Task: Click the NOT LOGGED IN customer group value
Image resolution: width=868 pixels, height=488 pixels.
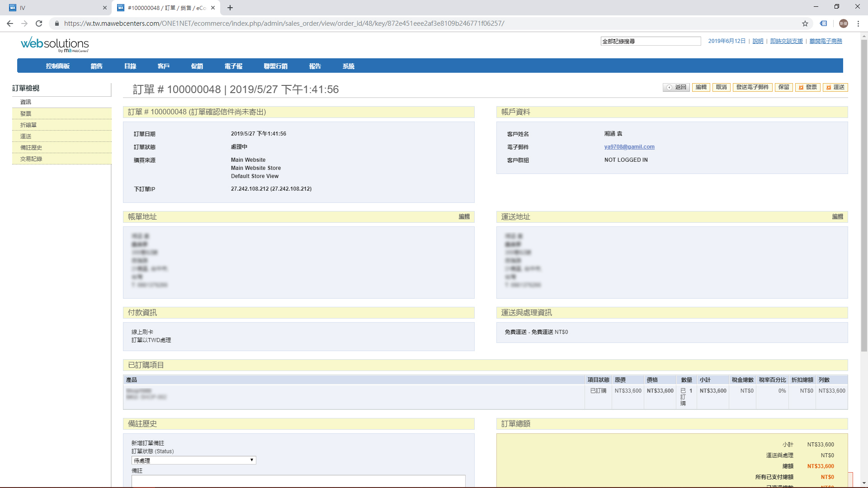Action: pos(626,160)
